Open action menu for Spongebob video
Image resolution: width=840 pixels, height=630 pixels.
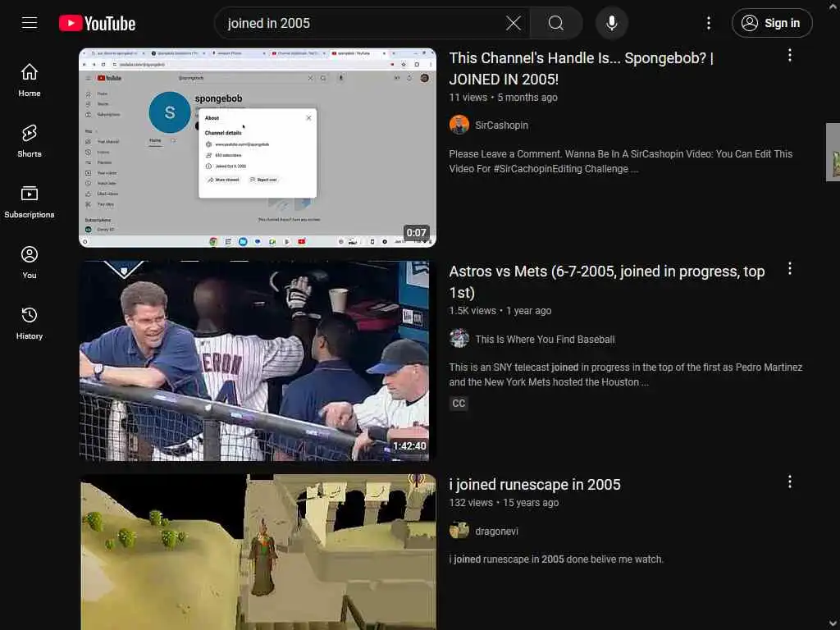point(790,55)
